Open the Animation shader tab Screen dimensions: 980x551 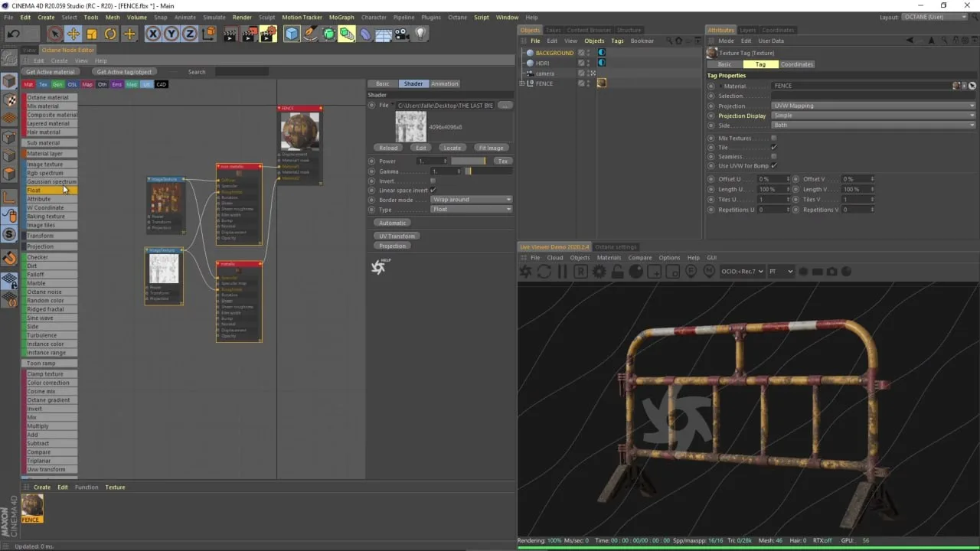(x=445, y=83)
